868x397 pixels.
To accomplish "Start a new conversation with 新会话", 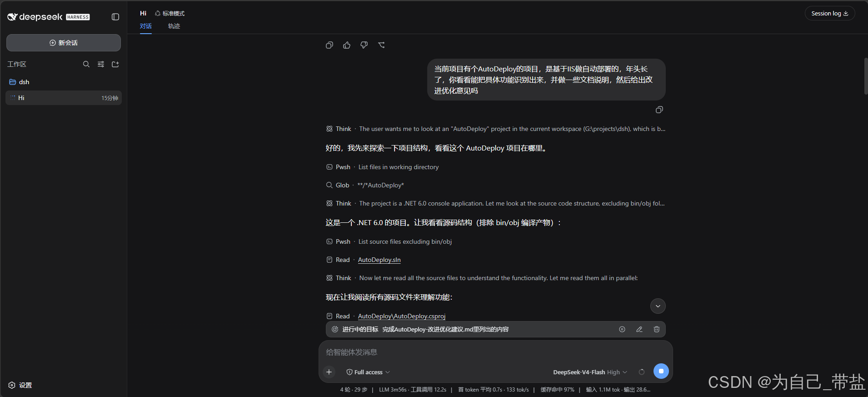I will point(64,43).
